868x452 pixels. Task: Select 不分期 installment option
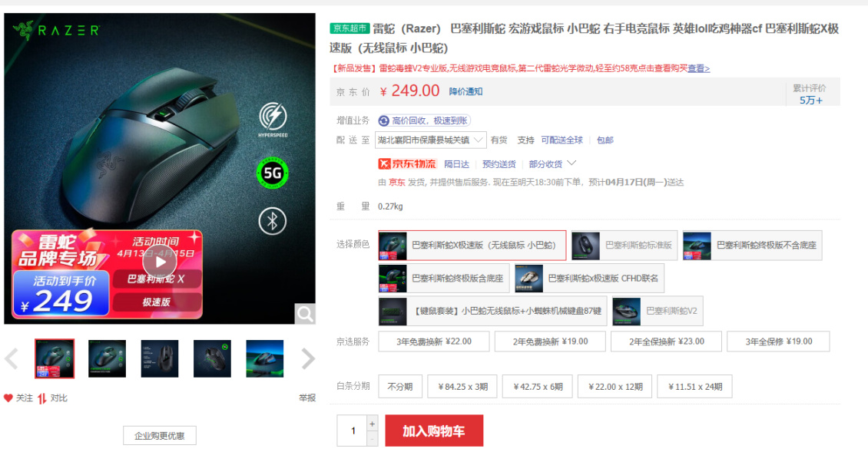coord(400,386)
